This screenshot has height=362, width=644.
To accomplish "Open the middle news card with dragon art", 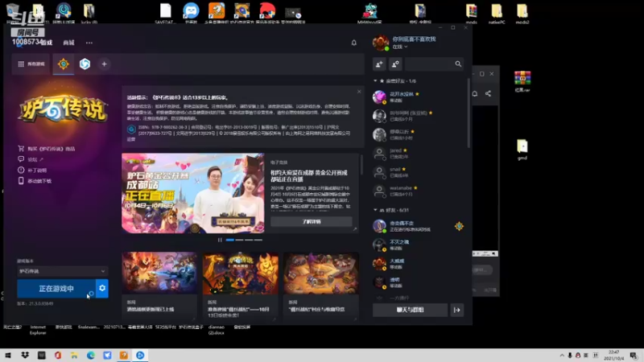I will click(x=240, y=274).
